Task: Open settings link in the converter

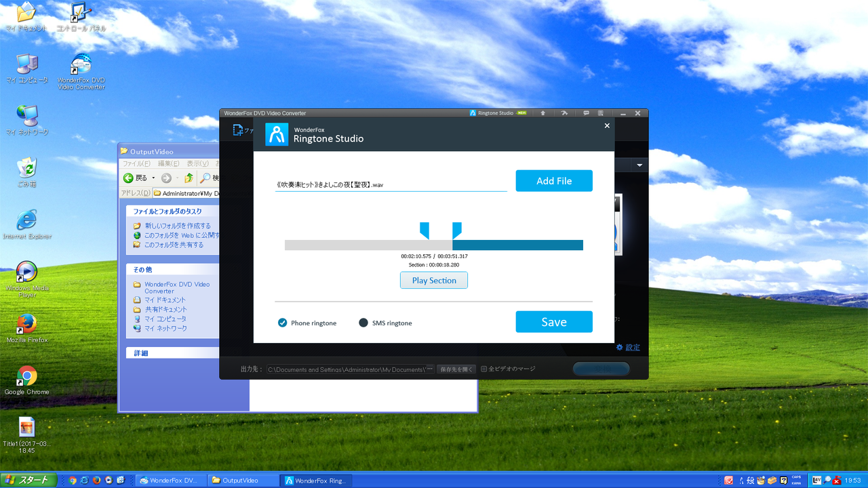Action: pyautogui.click(x=628, y=348)
